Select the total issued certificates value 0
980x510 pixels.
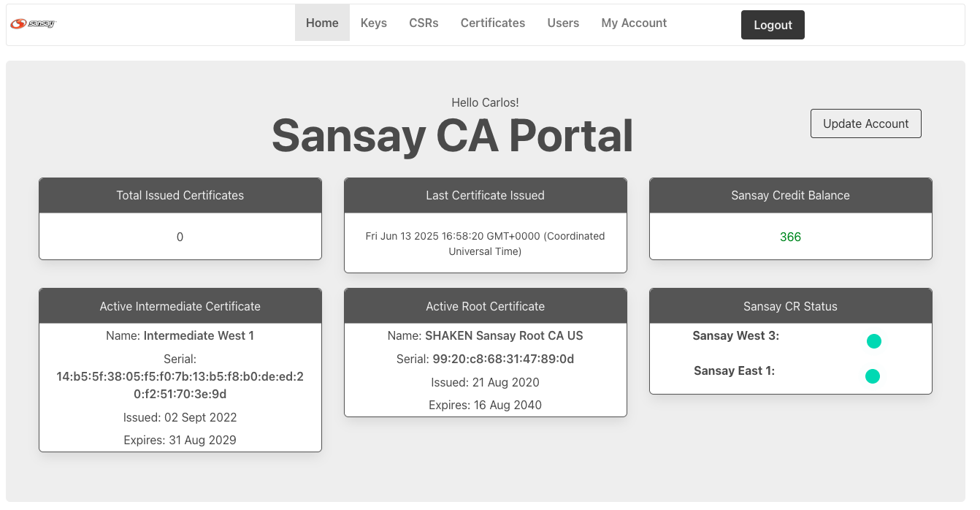click(x=180, y=237)
